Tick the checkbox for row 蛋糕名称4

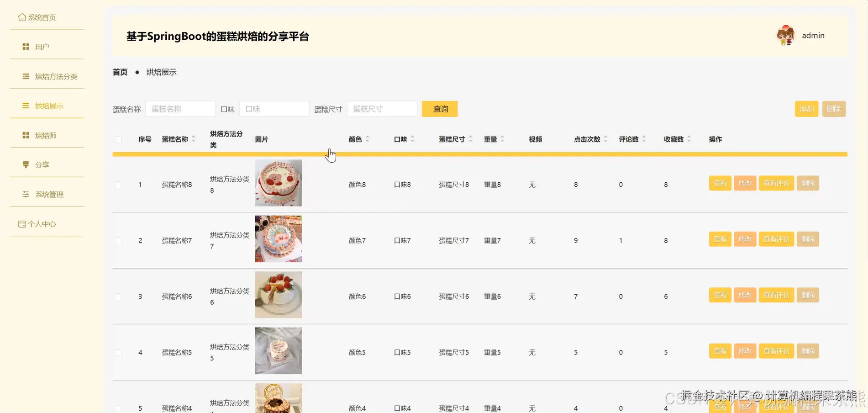118,408
